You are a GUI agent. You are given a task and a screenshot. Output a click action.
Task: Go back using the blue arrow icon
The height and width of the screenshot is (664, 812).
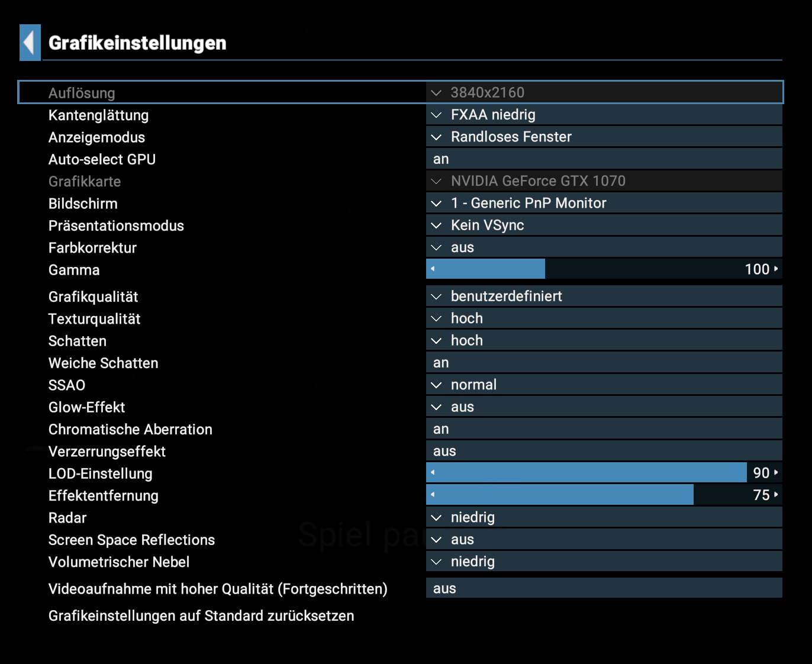[30, 43]
